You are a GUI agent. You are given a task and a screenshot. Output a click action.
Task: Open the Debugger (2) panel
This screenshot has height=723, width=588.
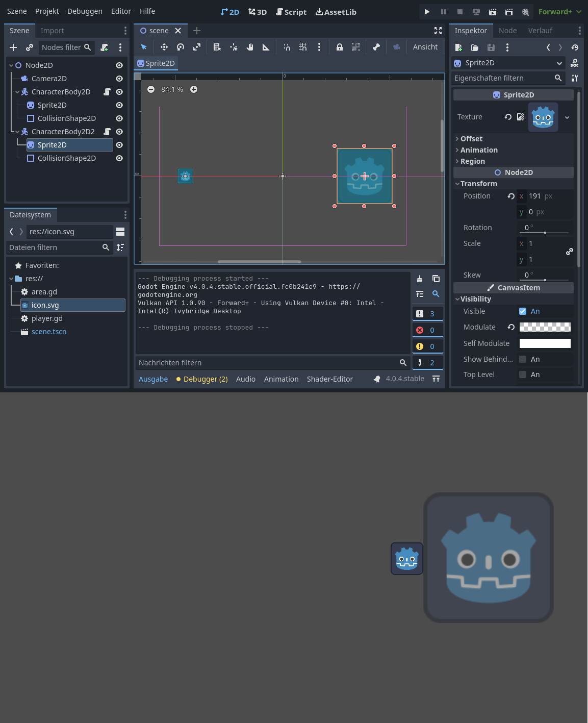(x=202, y=379)
